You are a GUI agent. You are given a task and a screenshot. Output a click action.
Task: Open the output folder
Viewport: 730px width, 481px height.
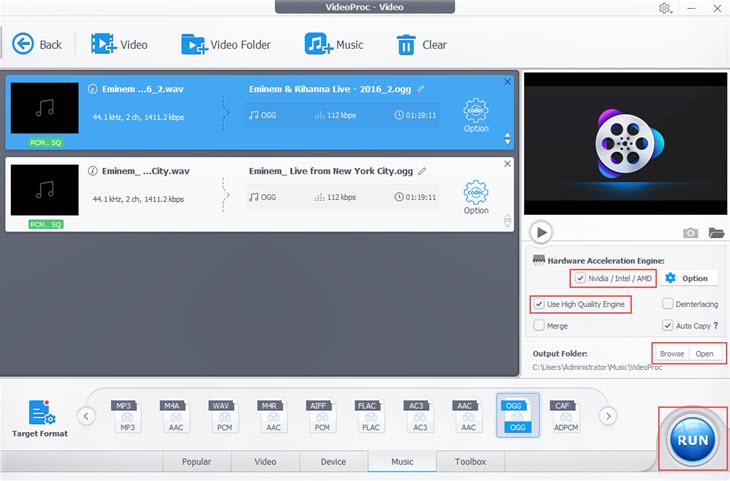704,354
